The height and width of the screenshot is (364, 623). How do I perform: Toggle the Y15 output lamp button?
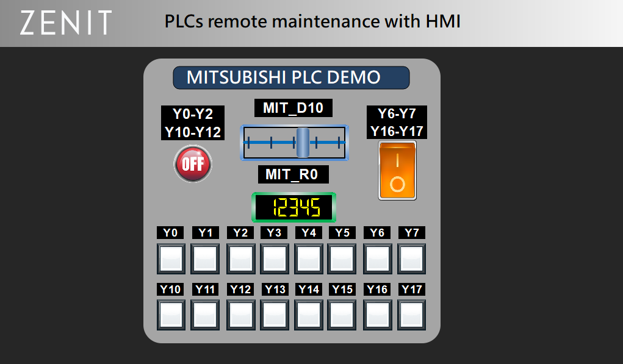pos(342,315)
